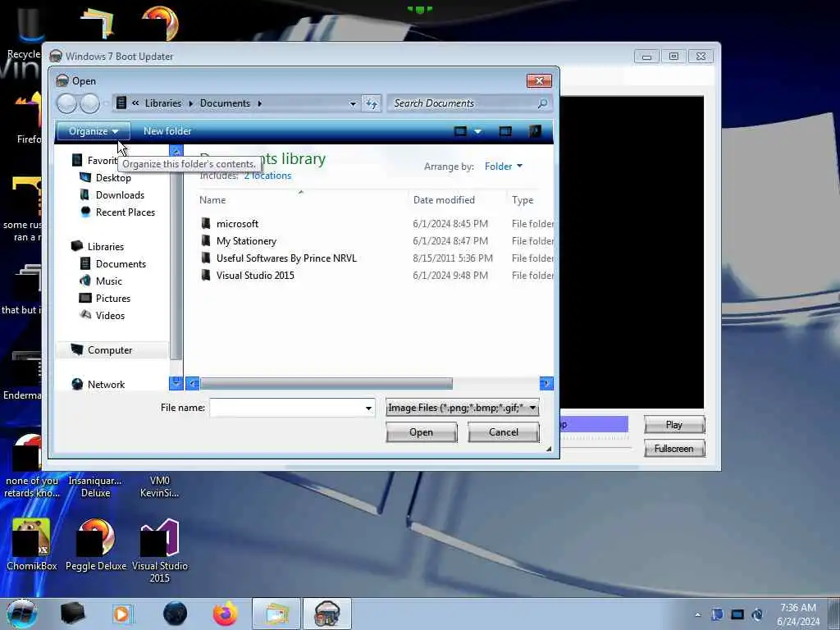The width and height of the screenshot is (840, 630).
Task: Click the Back navigation button
Action: [67, 103]
